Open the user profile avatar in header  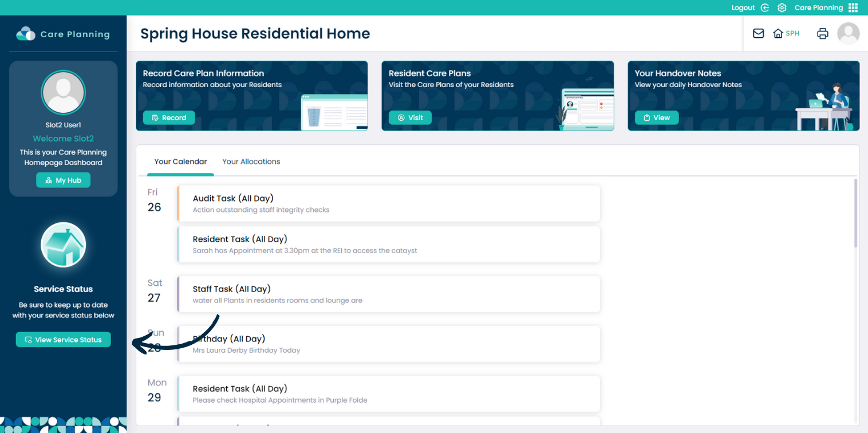[848, 33]
